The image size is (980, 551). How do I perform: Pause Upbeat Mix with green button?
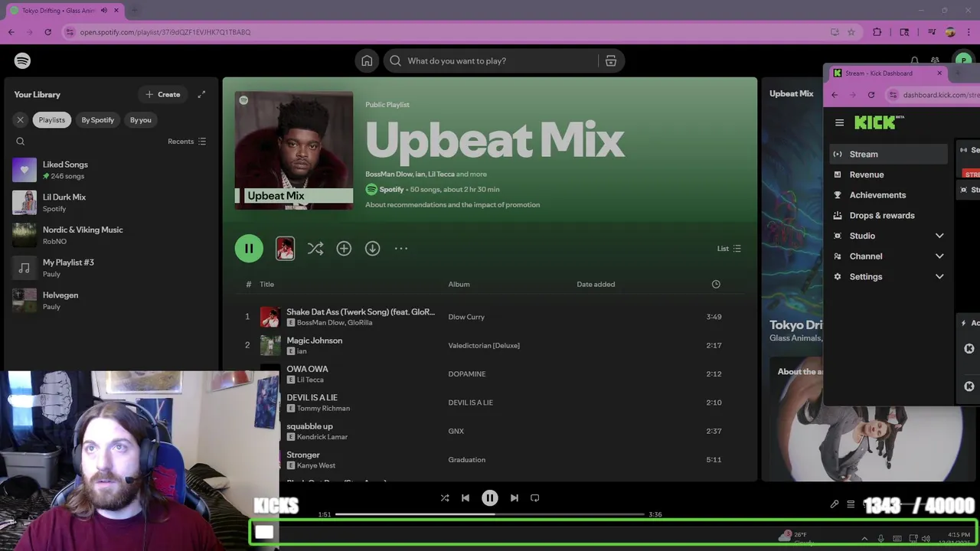pyautogui.click(x=249, y=248)
